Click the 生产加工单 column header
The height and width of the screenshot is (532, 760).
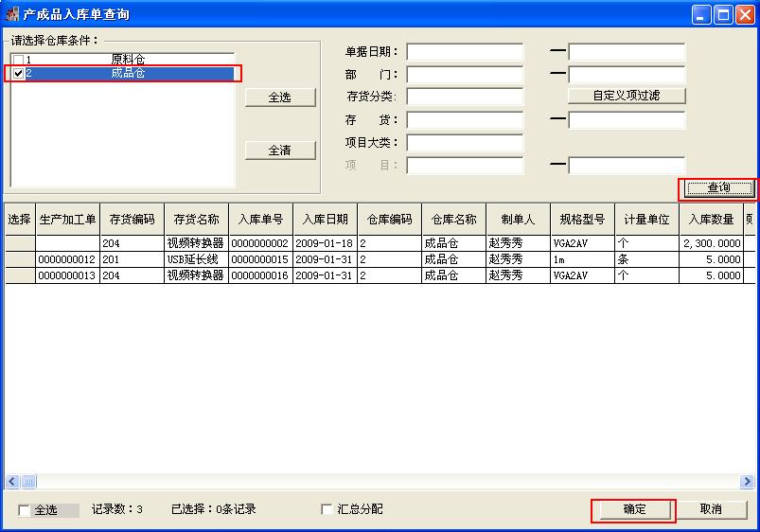coord(68,220)
